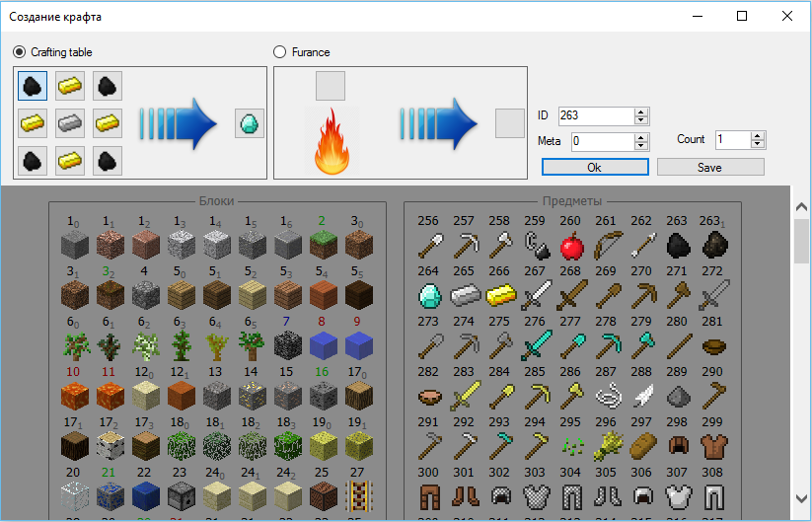Pick the bow item 261
Screen dimensions: 812x522
608,245
